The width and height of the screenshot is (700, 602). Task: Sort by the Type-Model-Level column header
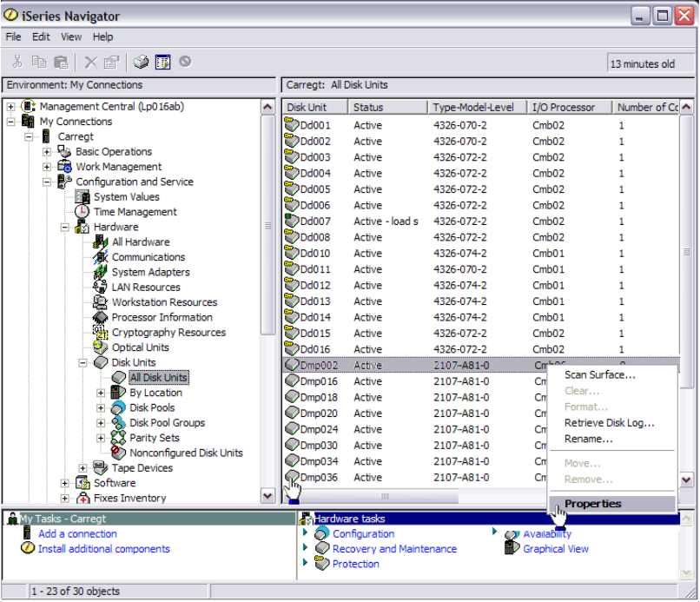click(x=473, y=108)
